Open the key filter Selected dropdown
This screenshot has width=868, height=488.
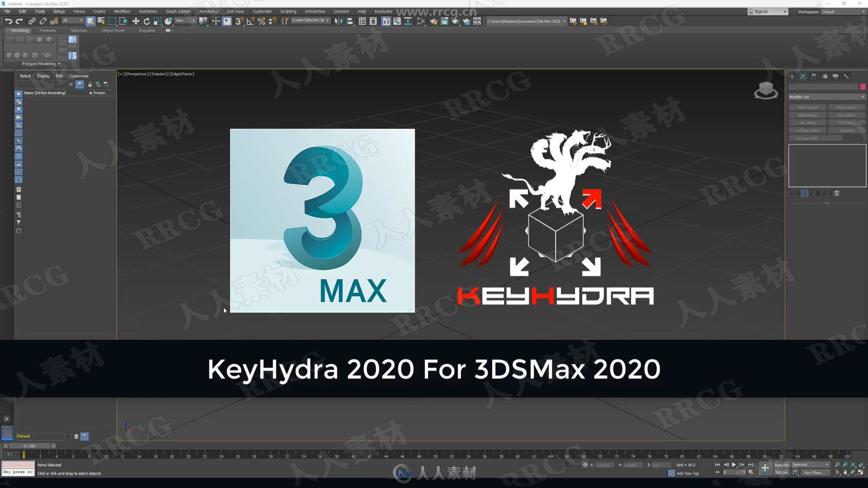click(811, 465)
